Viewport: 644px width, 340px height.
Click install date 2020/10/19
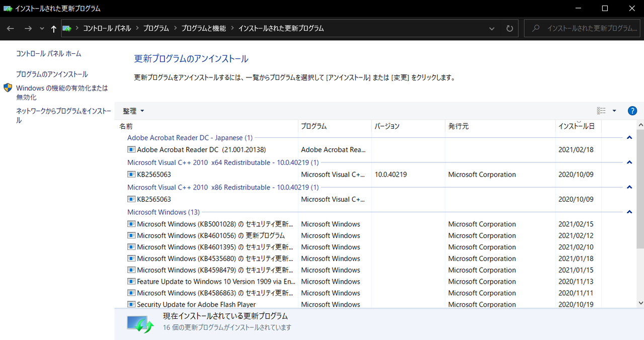[576, 304]
